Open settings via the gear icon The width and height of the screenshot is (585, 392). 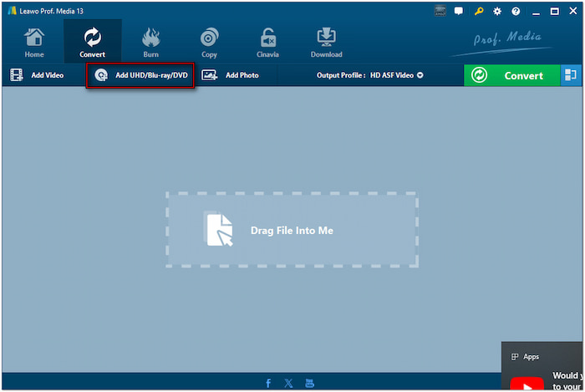[497, 11]
